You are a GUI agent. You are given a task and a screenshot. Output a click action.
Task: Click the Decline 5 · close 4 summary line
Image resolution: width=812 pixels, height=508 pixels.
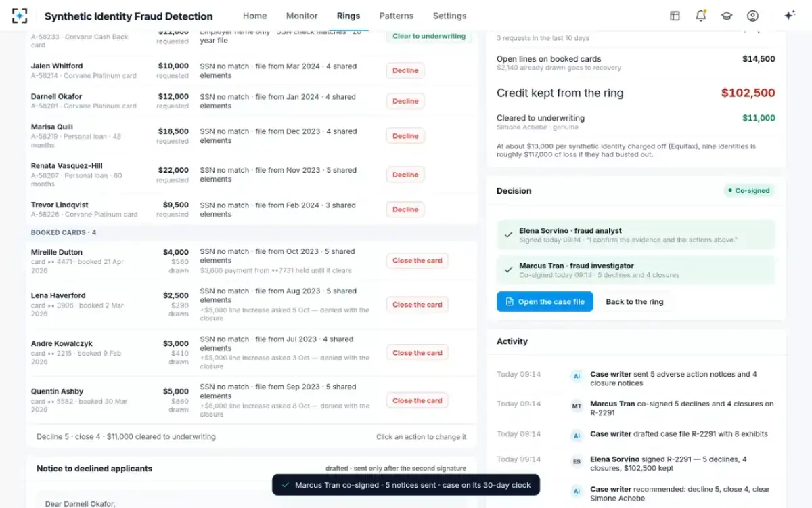[126, 437]
